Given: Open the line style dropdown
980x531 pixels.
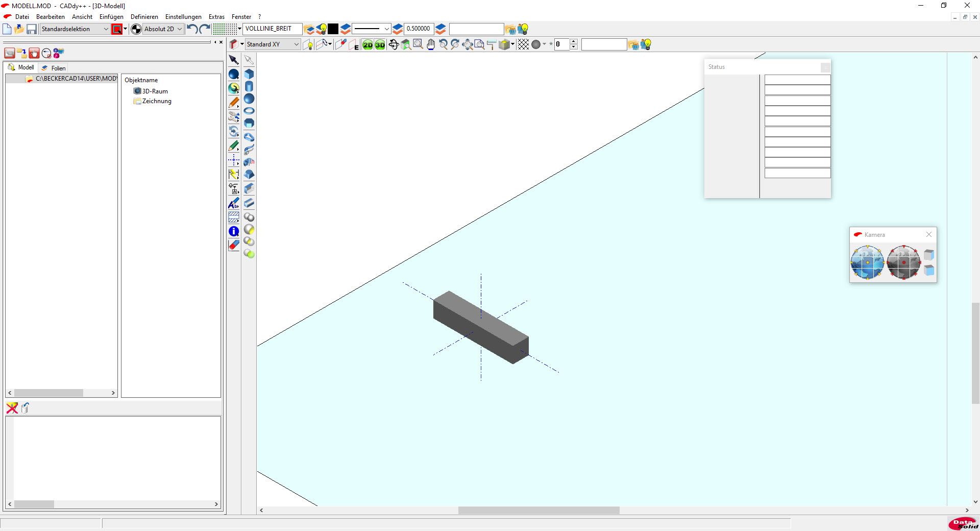Looking at the screenshot, I should [x=372, y=29].
